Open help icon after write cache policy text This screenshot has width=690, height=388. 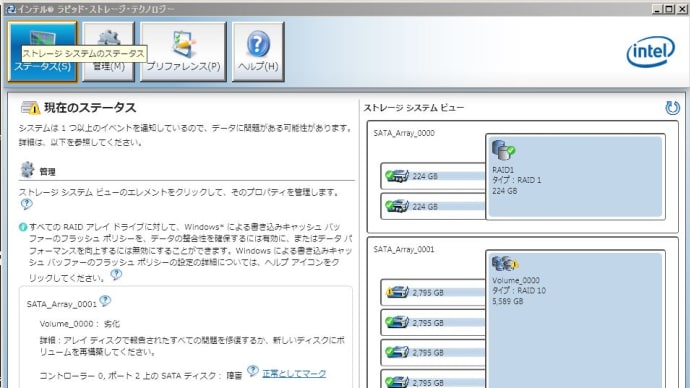click(x=116, y=275)
